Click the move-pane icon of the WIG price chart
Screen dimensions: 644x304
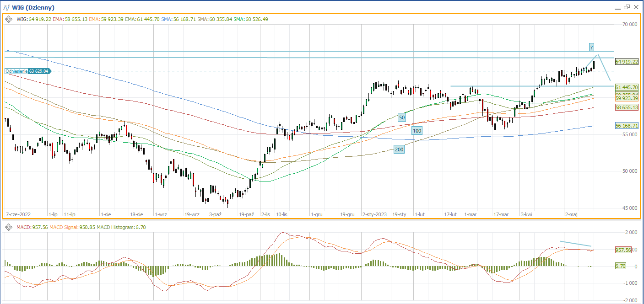(9, 19)
